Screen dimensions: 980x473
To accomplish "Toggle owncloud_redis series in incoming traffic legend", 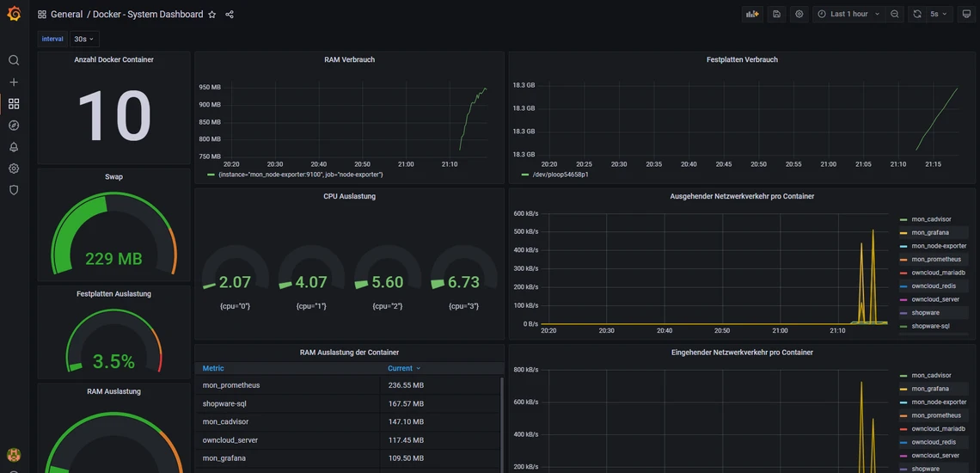I will click(x=934, y=442).
